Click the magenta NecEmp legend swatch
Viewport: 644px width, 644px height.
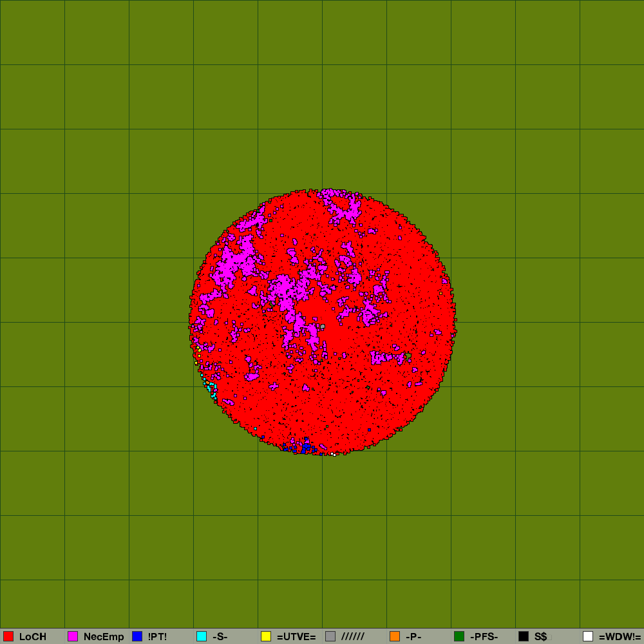pos(73,636)
